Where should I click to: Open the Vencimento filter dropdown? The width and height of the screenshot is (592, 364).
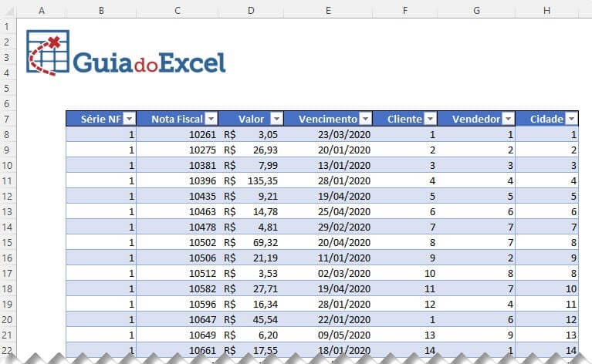tap(366, 119)
